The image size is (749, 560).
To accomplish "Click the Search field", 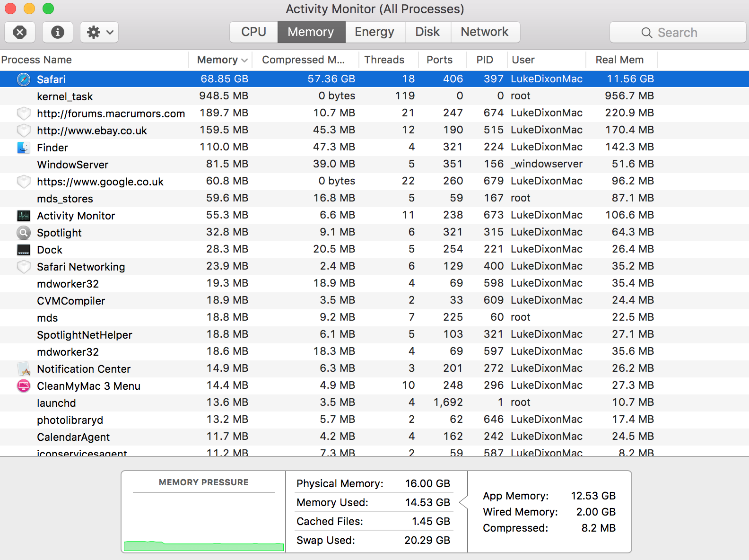I will point(678,32).
